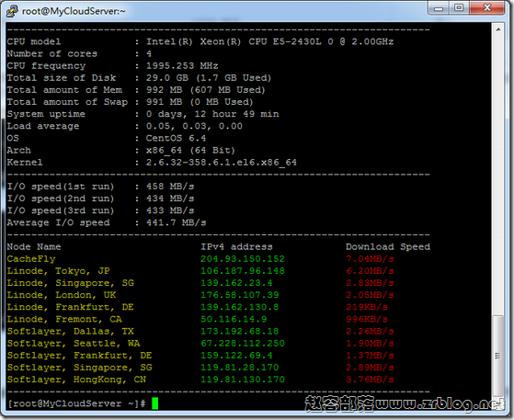
Task: Click the Download Speed column header
Action: click(x=388, y=246)
